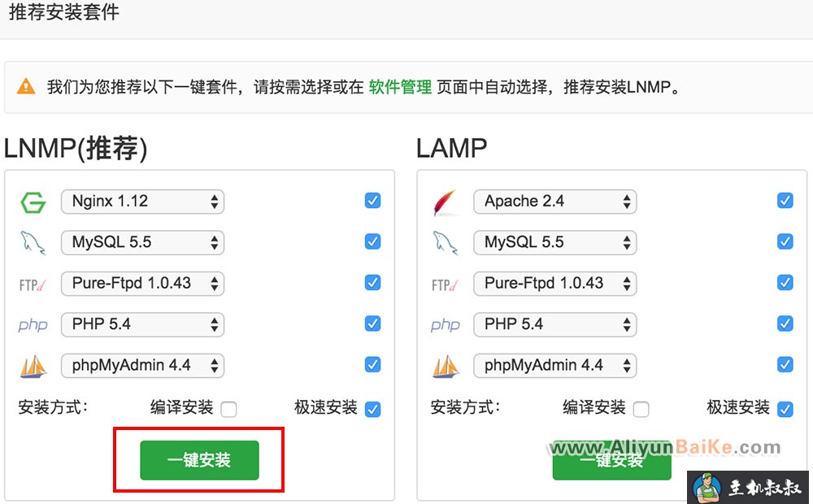Click 一键安装 button under LAMP
The width and height of the screenshot is (813, 504).
[x=612, y=460]
